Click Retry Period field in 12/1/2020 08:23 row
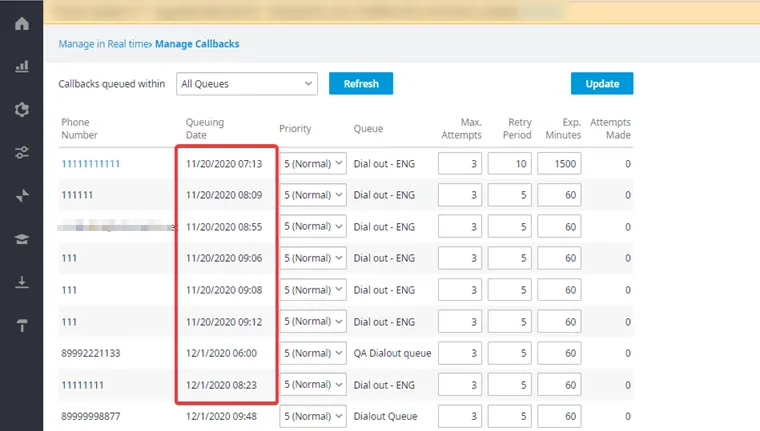 510,384
